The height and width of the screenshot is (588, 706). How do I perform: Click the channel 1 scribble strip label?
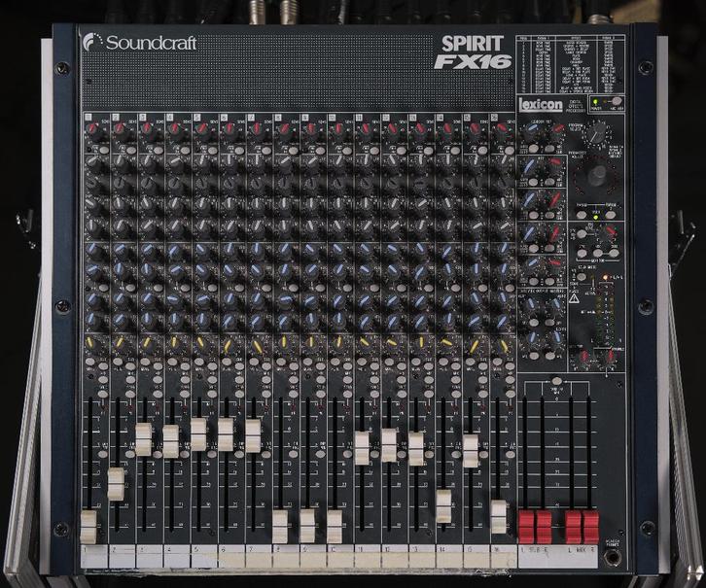[x=94, y=558]
